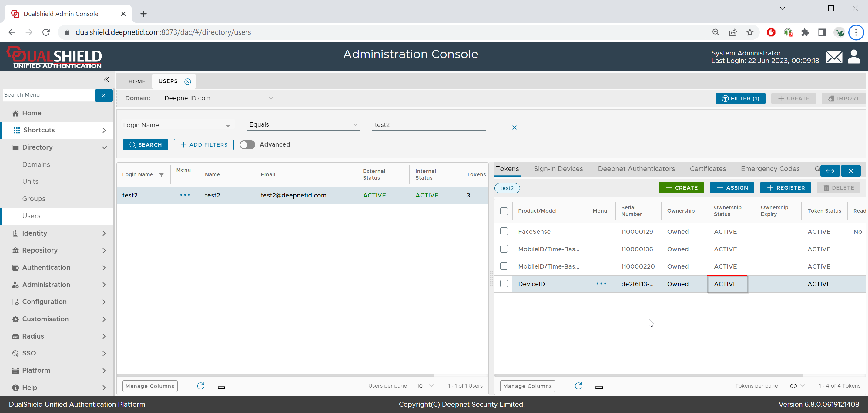Click the ASSIGN token button
Image resolution: width=868 pixels, height=413 pixels.
(x=732, y=188)
